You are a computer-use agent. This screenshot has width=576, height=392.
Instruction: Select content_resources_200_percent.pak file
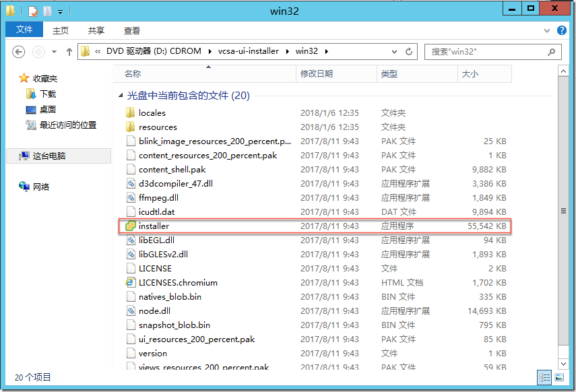(208, 156)
